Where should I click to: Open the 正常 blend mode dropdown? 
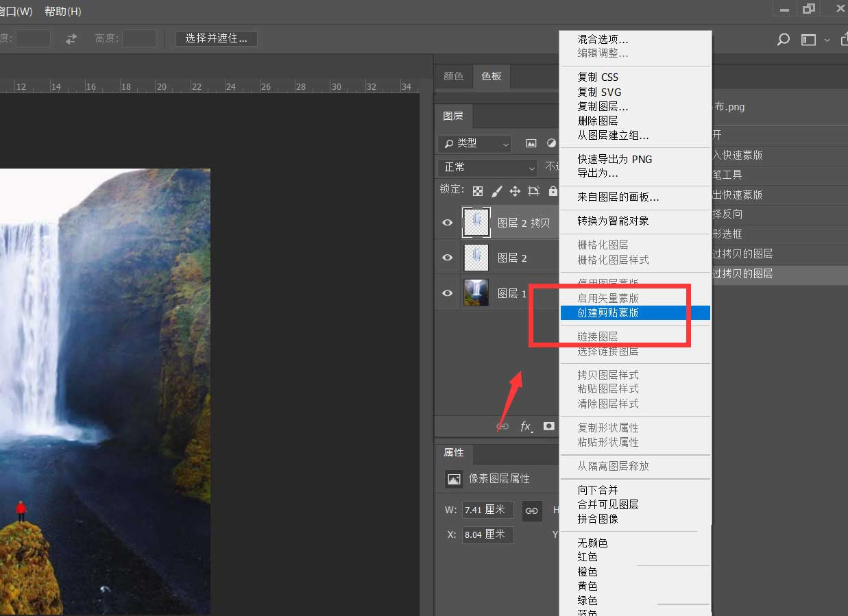point(487,167)
